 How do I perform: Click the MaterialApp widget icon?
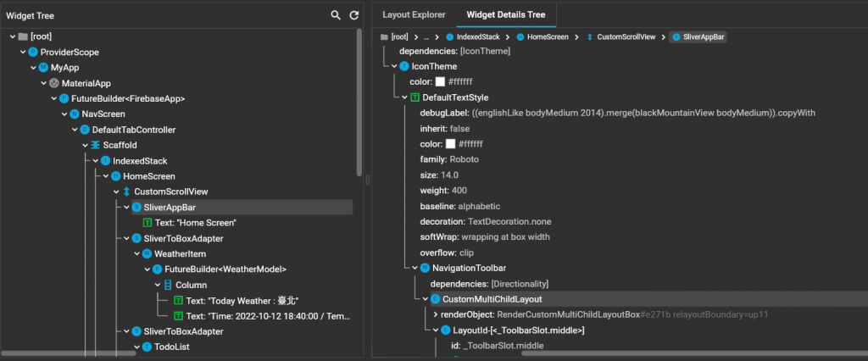point(53,83)
